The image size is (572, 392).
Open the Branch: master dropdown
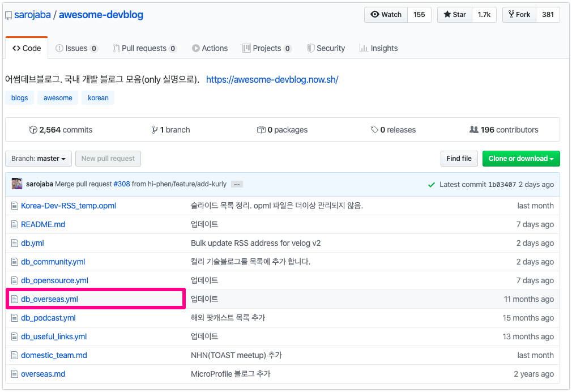(39, 159)
